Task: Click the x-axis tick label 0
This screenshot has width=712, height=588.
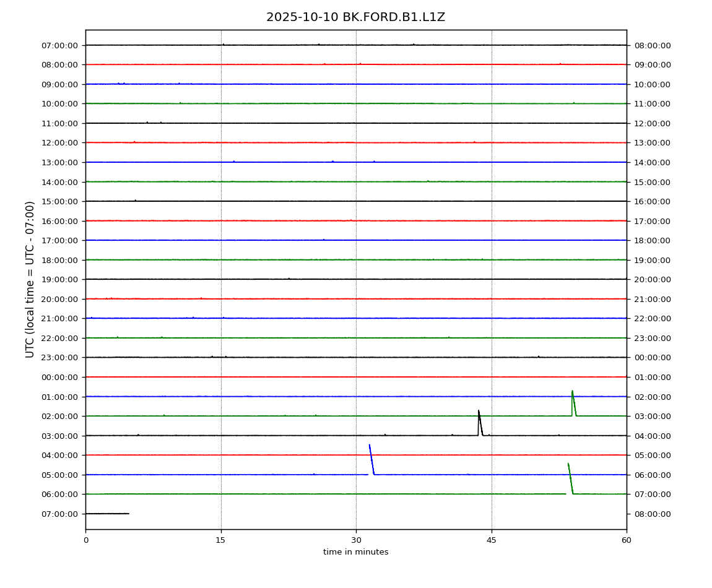Action: tap(85, 540)
